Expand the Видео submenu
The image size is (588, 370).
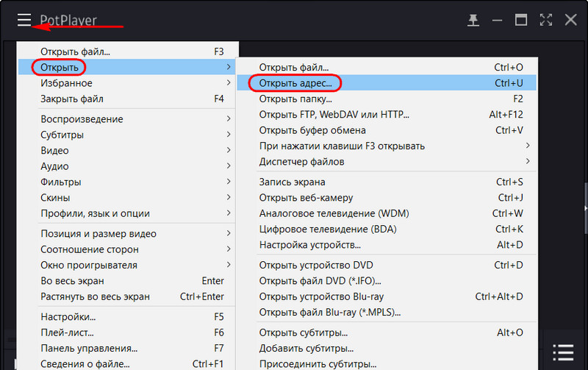(127, 151)
